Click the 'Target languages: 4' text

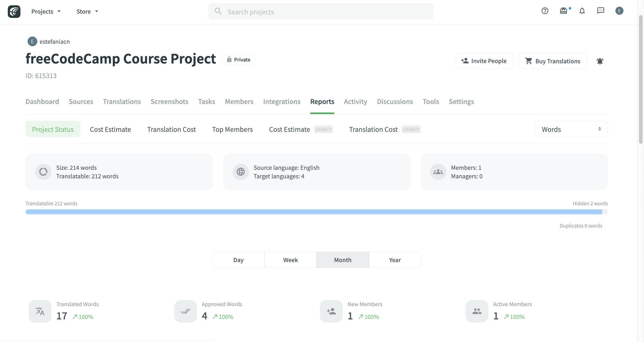tap(279, 176)
